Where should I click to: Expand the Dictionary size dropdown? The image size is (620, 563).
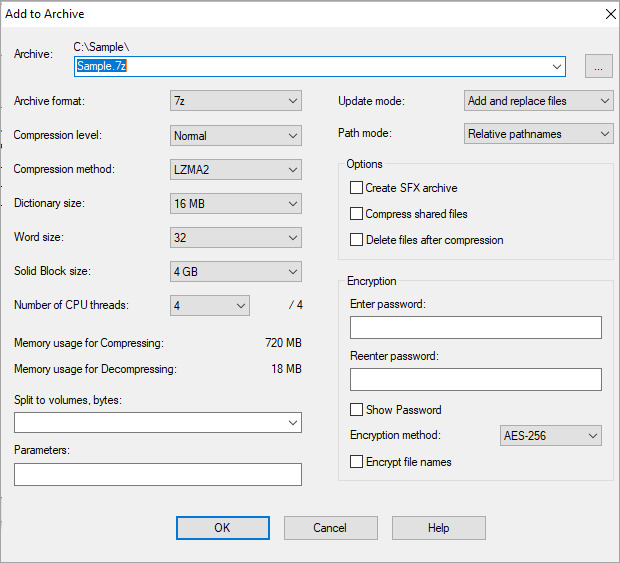click(236, 203)
